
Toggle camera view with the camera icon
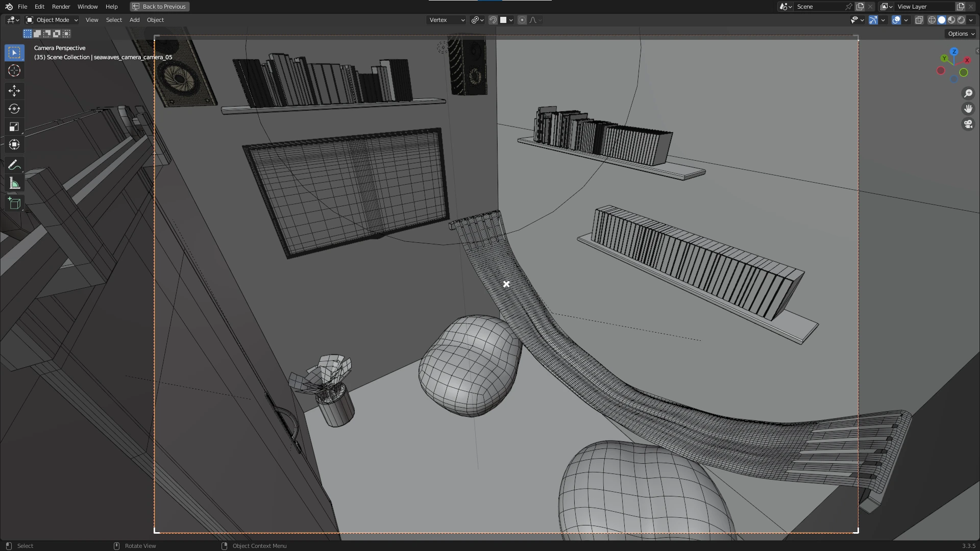click(968, 124)
